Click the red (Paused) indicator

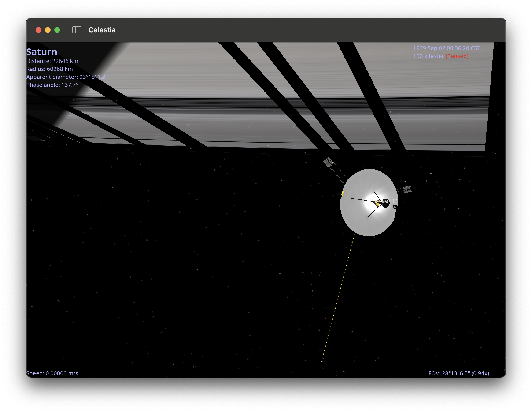[x=457, y=56]
